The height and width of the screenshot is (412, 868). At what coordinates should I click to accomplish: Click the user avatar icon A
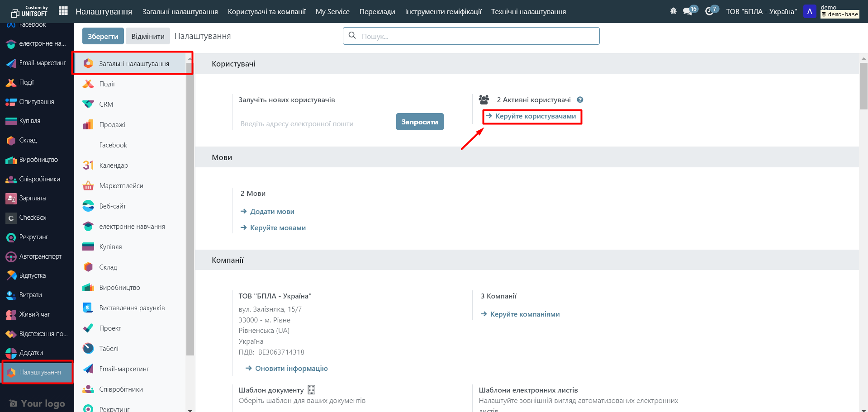[x=809, y=11]
